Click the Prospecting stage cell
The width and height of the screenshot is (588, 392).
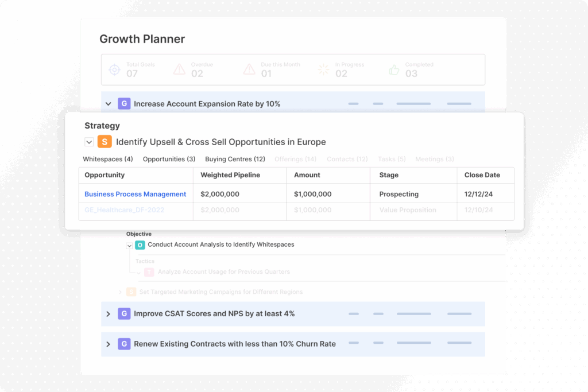pyautogui.click(x=399, y=194)
